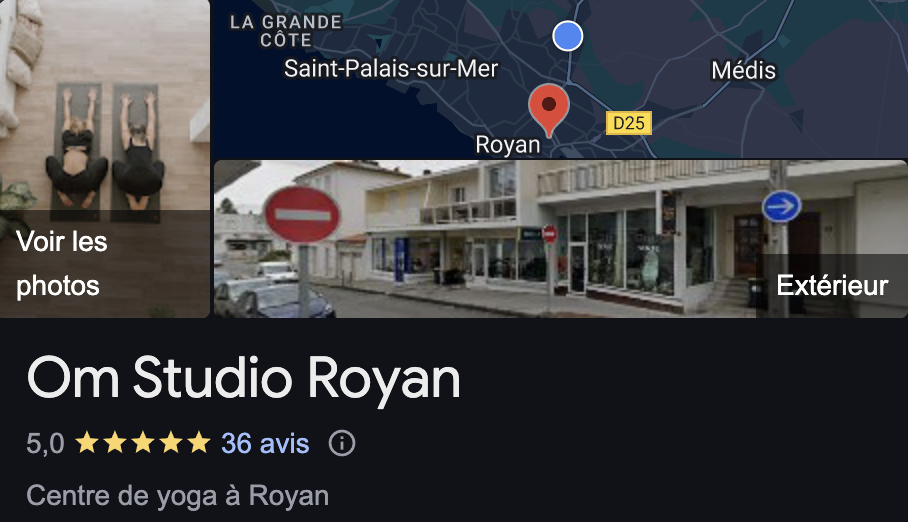Click the Médis town label on the map
This screenshot has width=908, height=522.
pyautogui.click(x=744, y=71)
